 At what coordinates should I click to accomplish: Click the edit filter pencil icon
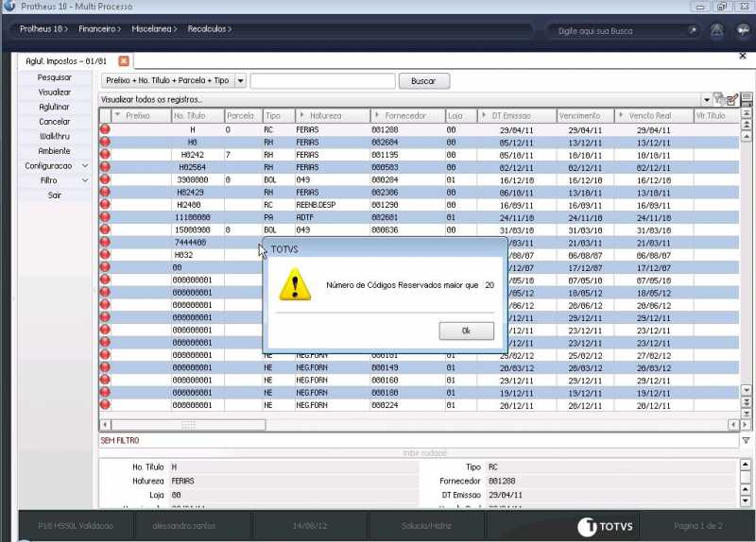(x=731, y=99)
